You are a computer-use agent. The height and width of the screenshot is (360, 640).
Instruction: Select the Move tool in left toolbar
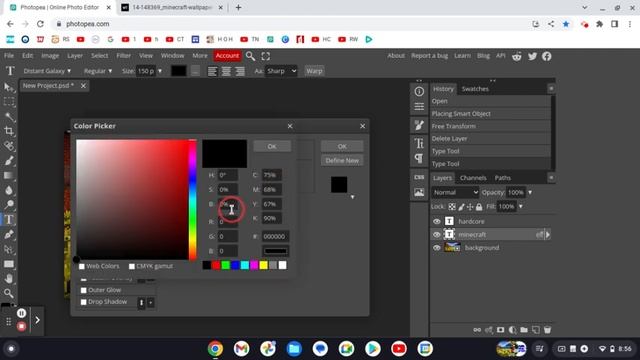9,87
